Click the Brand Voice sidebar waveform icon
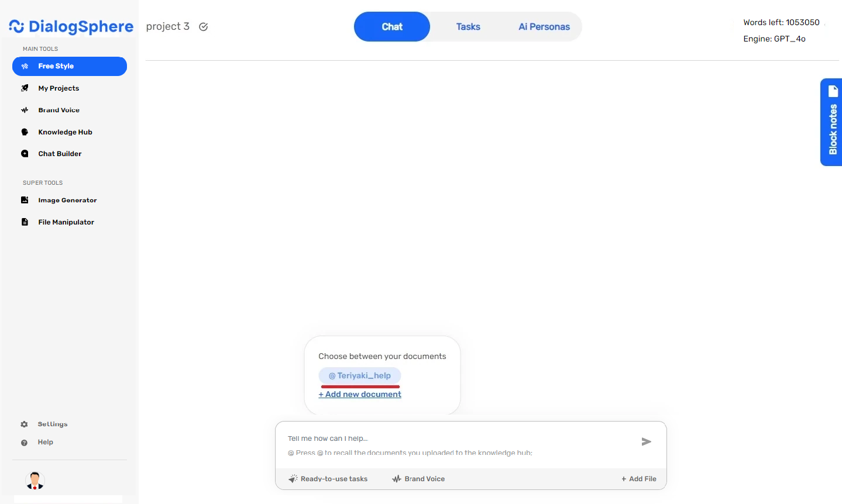The width and height of the screenshot is (842, 504). 25,110
